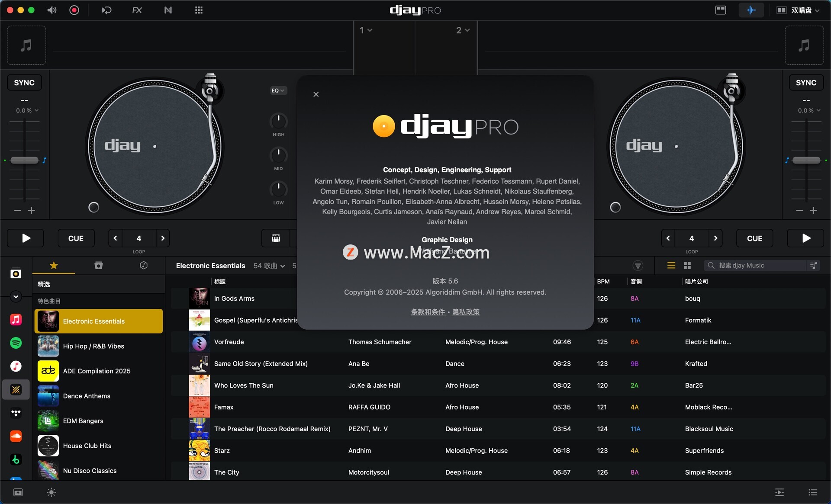Select SoundCloud source in sidebar
This screenshot has height=504, width=831.
[x=16, y=436]
